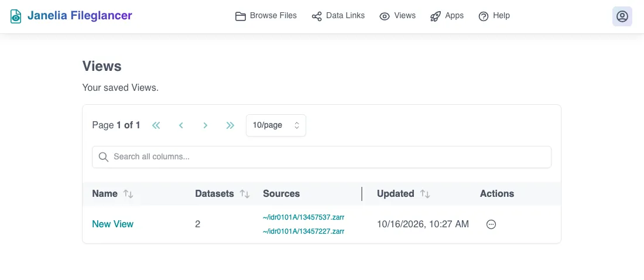Click the Janelia Fileglancer logo icon

pos(16,16)
